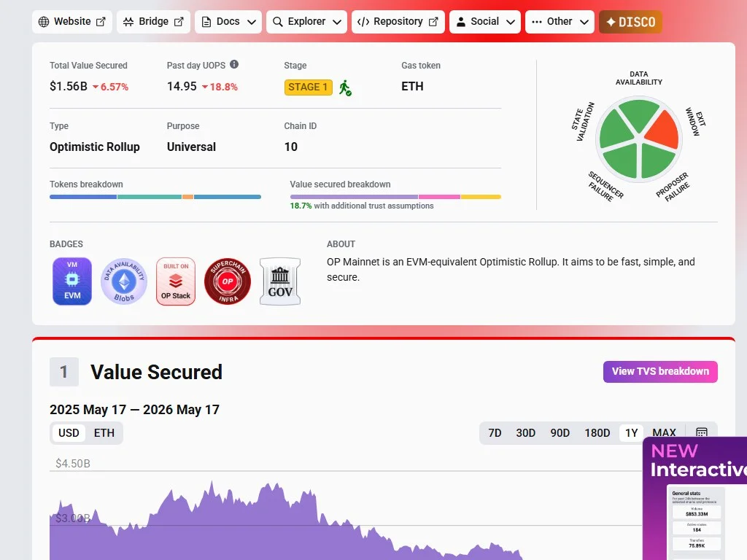Open the custom date range calendar icon
The image size is (747, 560).
[702, 432]
